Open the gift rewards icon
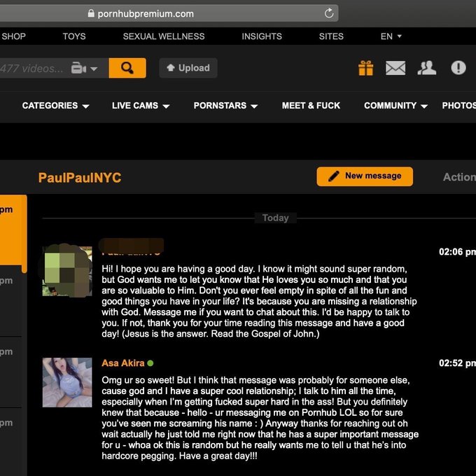 [x=366, y=68]
